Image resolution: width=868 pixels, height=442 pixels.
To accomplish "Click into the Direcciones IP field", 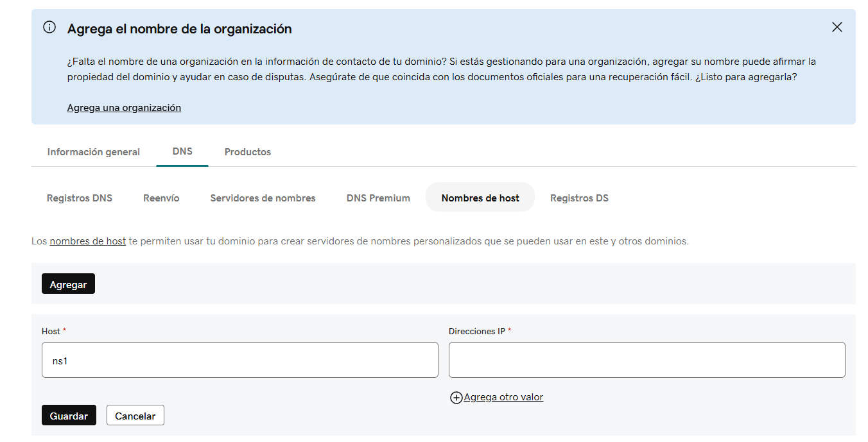I will click(647, 360).
